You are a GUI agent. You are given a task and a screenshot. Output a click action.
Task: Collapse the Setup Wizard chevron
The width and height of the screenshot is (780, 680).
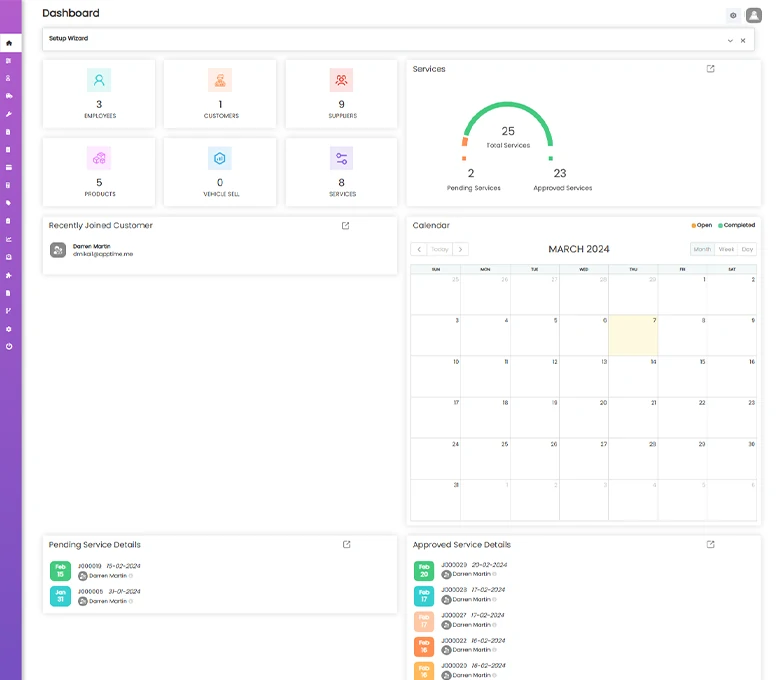(x=730, y=41)
